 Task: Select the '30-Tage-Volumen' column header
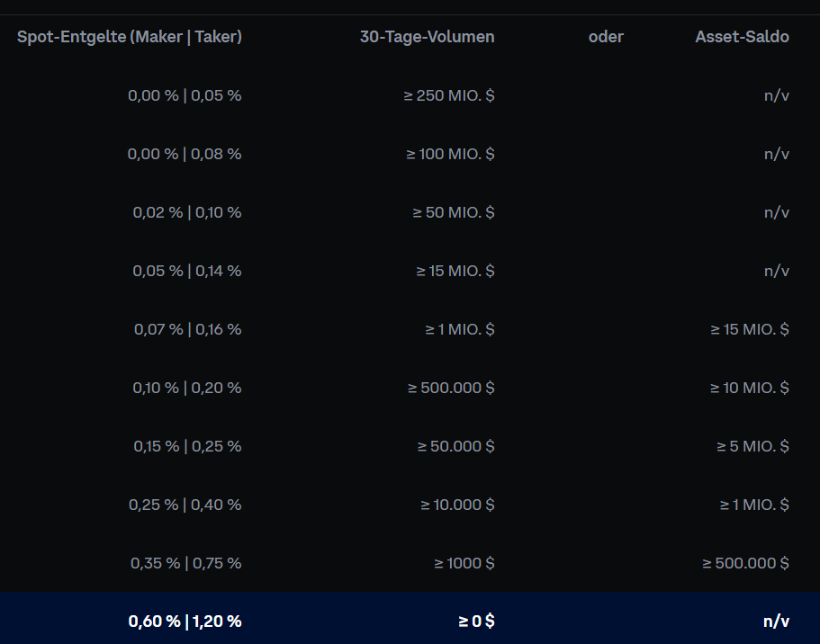(x=428, y=37)
